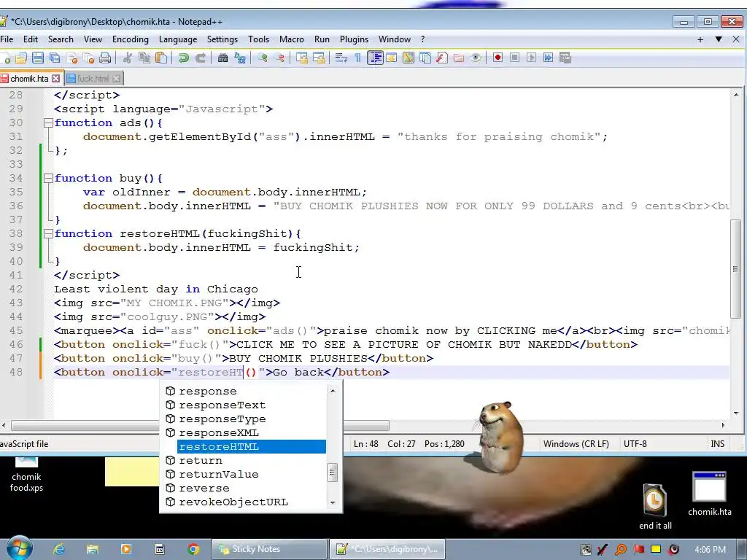Toggle word wrap in the toolbar
The height and width of the screenshot is (560, 747).
[x=341, y=58]
